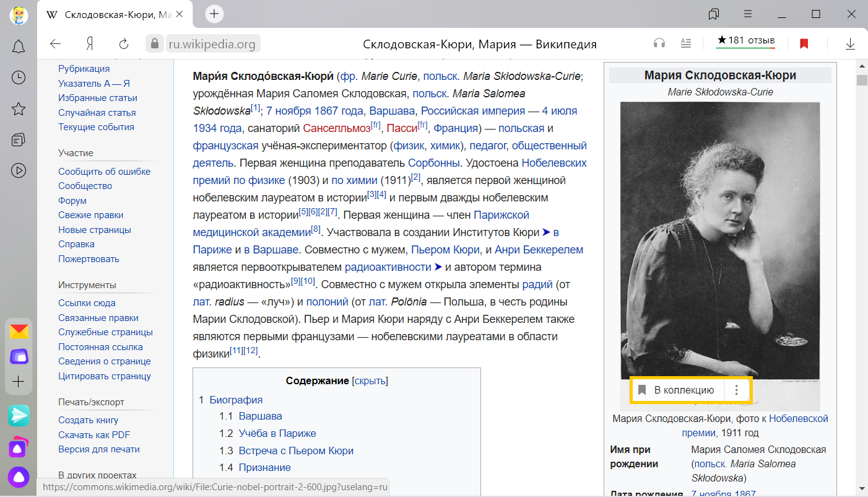
Task: Open the Marie Curie portrait photo
Action: (720, 248)
